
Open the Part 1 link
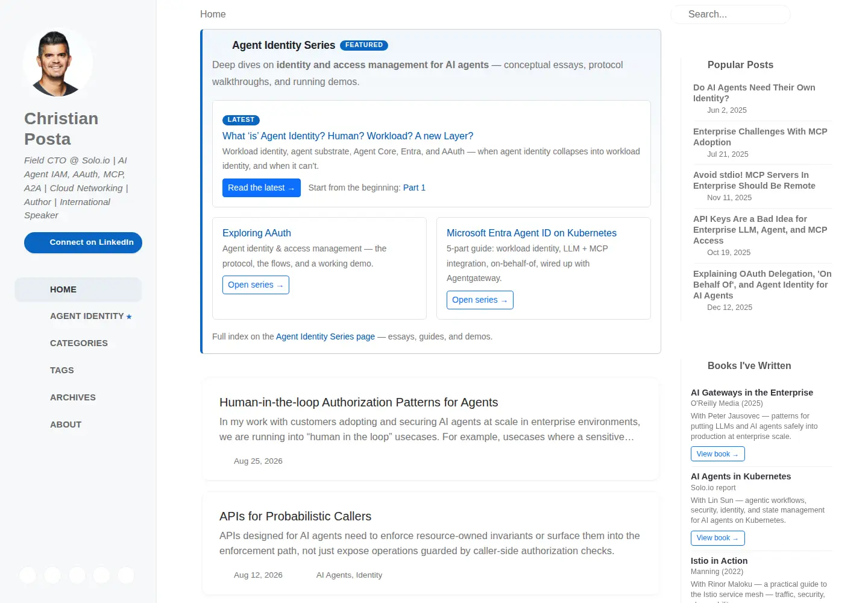tap(414, 188)
